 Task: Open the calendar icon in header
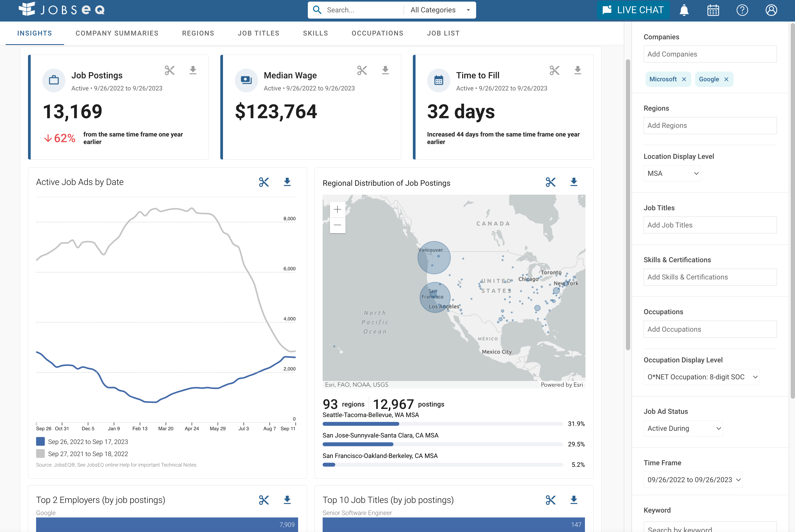pyautogui.click(x=713, y=10)
